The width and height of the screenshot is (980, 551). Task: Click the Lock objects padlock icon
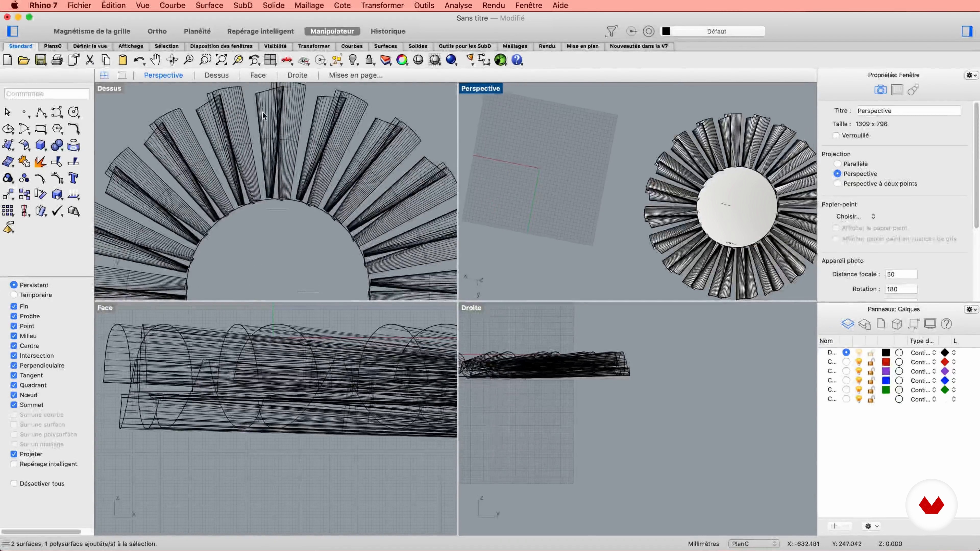click(x=369, y=60)
